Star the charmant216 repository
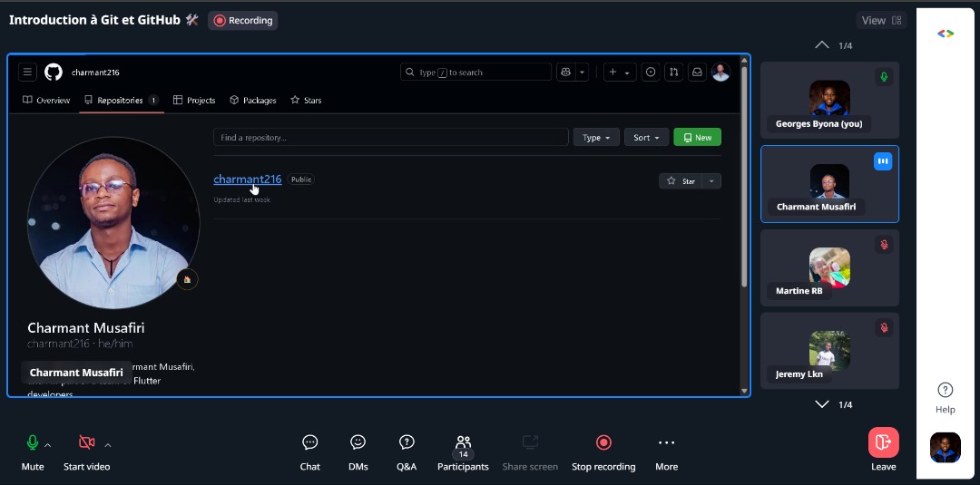 [x=681, y=181]
